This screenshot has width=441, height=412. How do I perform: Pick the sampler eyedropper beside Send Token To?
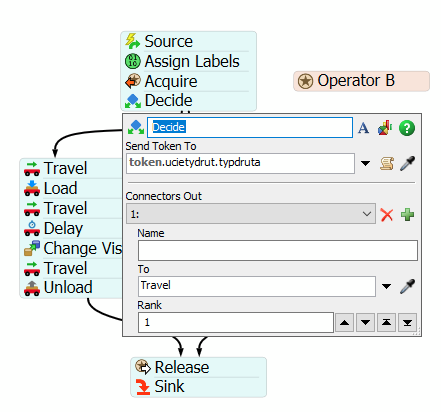[407, 163]
